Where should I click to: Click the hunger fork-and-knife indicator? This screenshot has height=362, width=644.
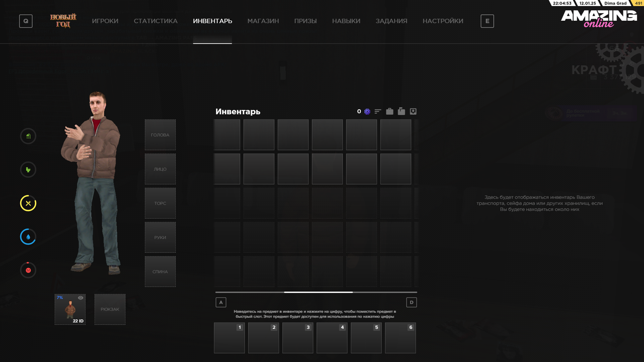[x=28, y=203]
